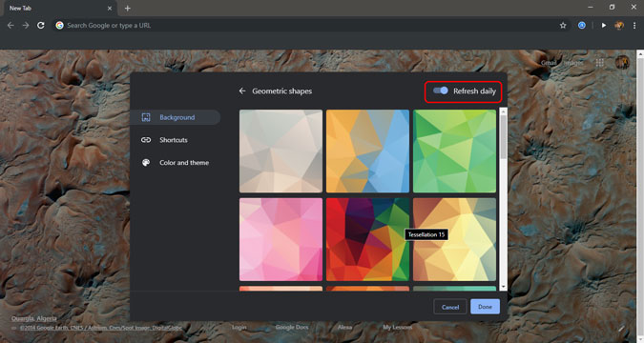
Task: Click the page scrollbar up arrow
Action: 640,53
